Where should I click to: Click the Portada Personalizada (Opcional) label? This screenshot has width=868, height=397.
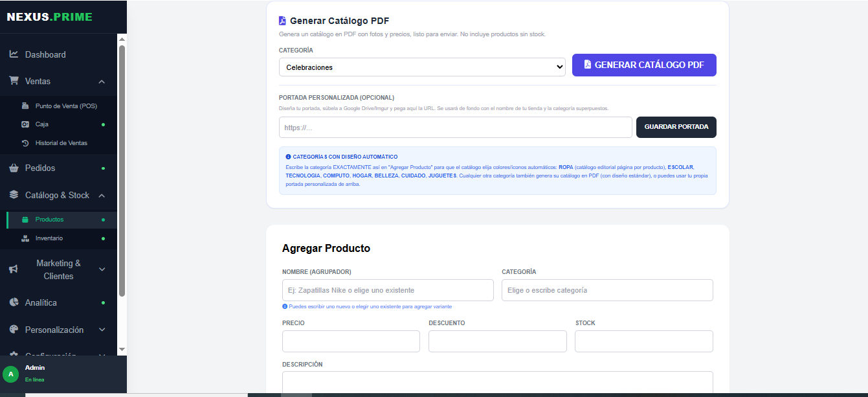coord(337,98)
